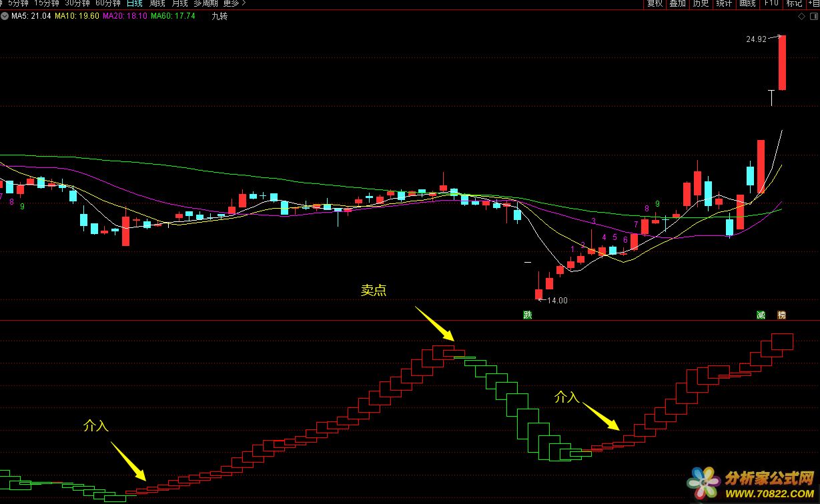Image resolution: width=820 pixels, height=504 pixels.
Task: Expand the MA indicator settings arrow
Action: tap(5, 16)
